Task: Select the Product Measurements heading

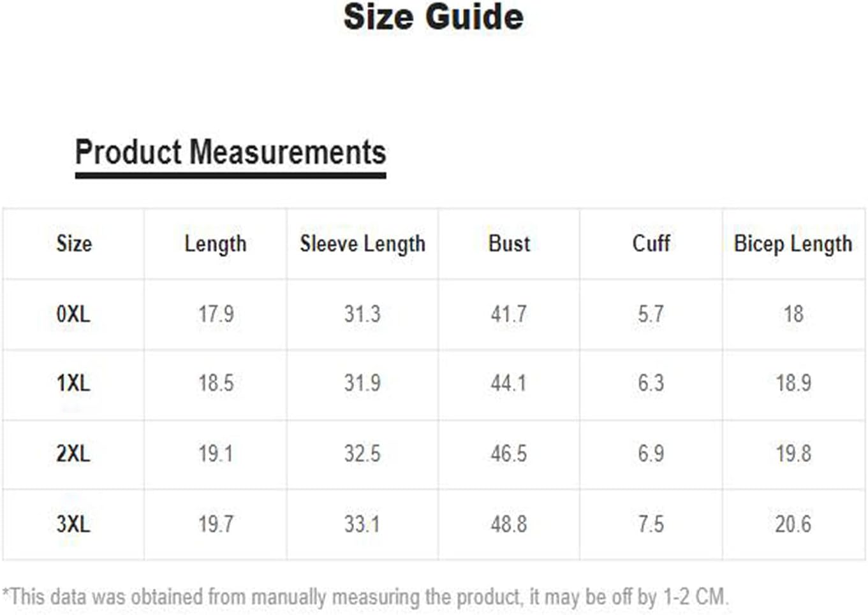Action: (230, 153)
